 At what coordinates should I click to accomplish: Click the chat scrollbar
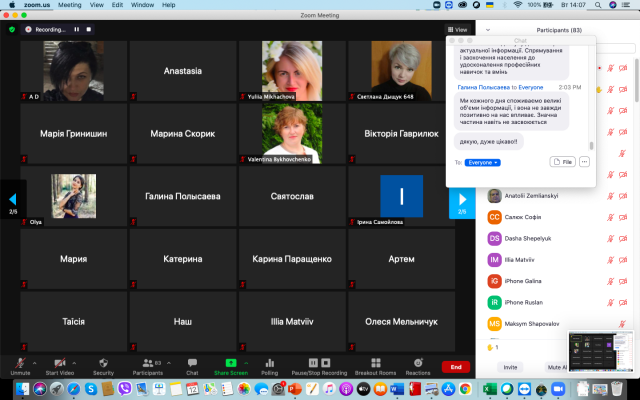tap(591, 146)
